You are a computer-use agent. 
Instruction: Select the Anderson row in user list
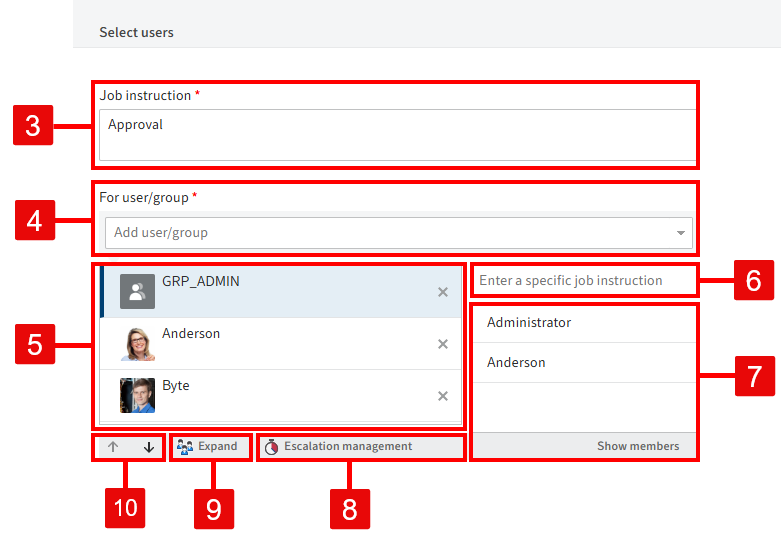tap(280, 344)
